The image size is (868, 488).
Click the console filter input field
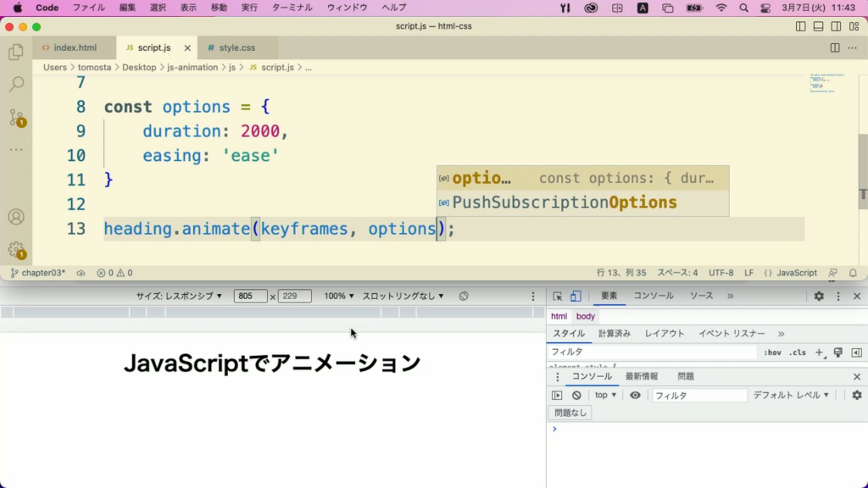click(699, 395)
